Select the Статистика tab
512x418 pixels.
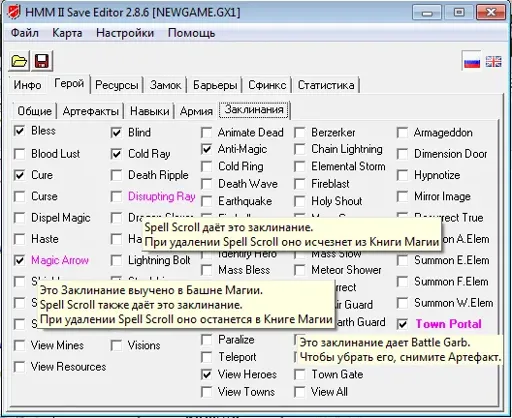pyautogui.click(x=326, y=85)
